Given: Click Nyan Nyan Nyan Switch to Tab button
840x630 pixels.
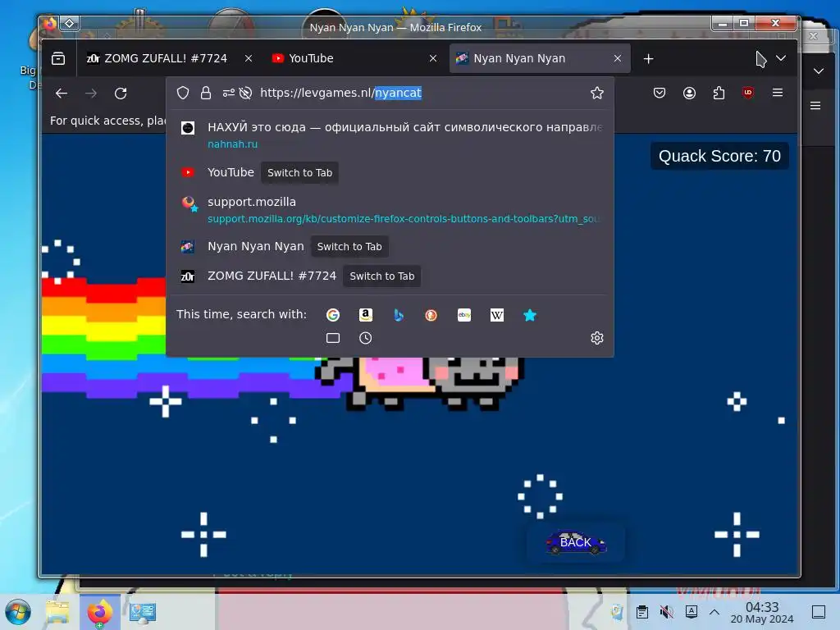Looking at the screenshot, I should [349, 246].
